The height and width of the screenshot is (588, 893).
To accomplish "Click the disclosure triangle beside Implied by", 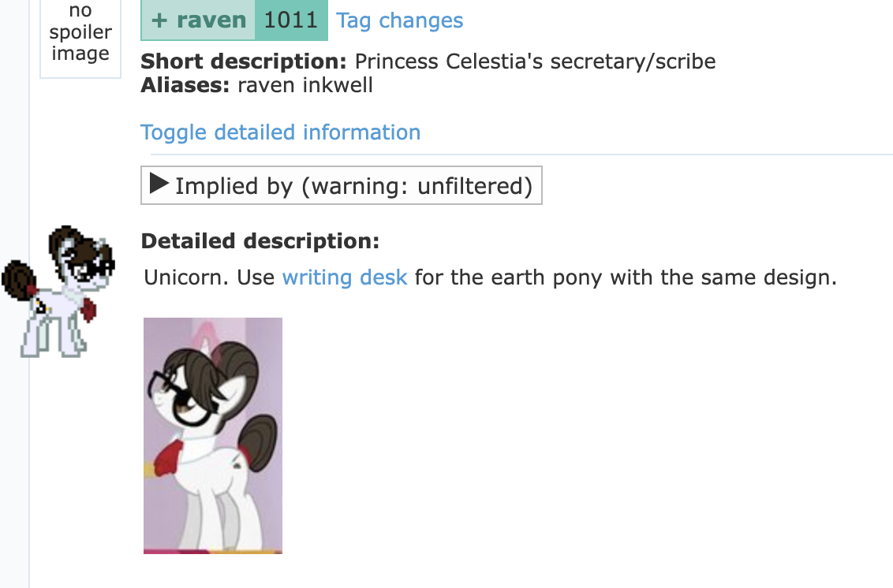I will (x=159, y=184).
